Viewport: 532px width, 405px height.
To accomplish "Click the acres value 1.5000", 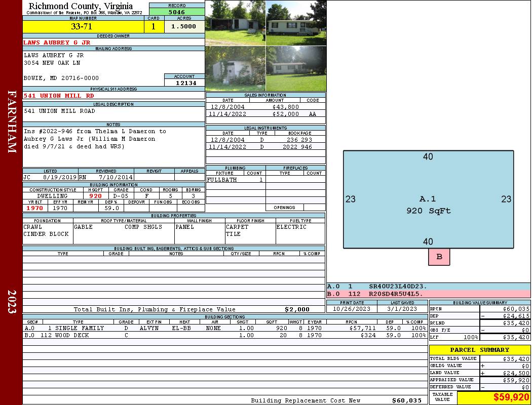I will coord(184,27).
